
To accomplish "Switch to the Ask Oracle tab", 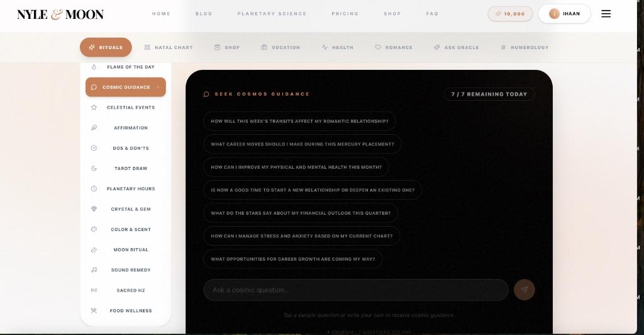I will click(457, 47).
